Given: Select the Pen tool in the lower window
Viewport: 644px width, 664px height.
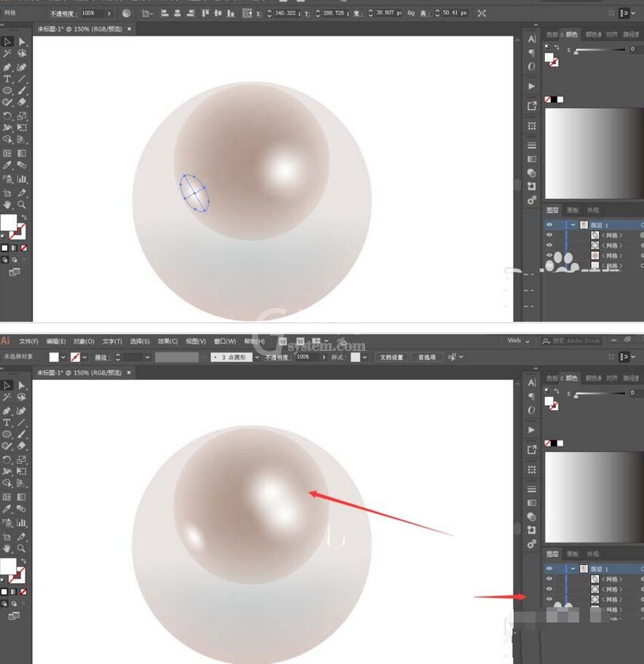Looking at the screenshot, I should (7, 411).
